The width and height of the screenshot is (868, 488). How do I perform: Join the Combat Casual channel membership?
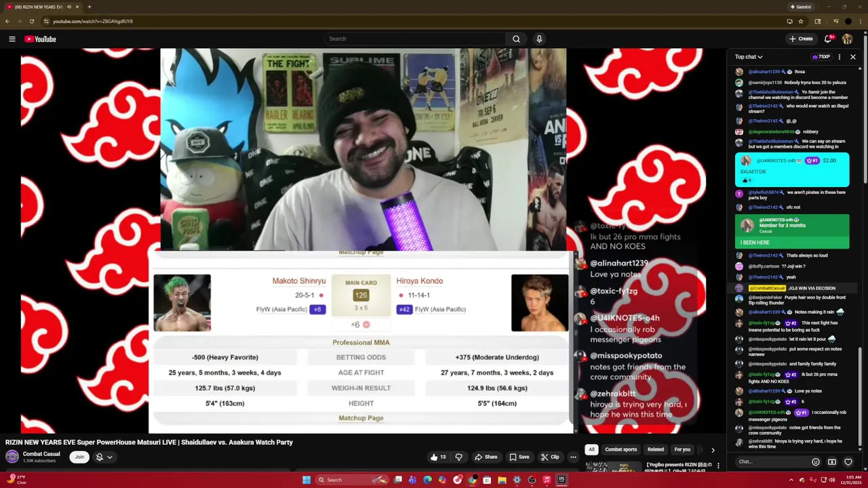click(x=79, y=457)
